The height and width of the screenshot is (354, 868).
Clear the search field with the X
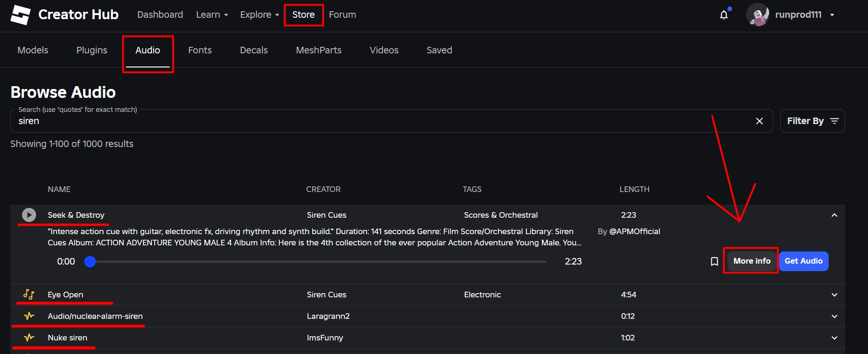click(760, 121)
